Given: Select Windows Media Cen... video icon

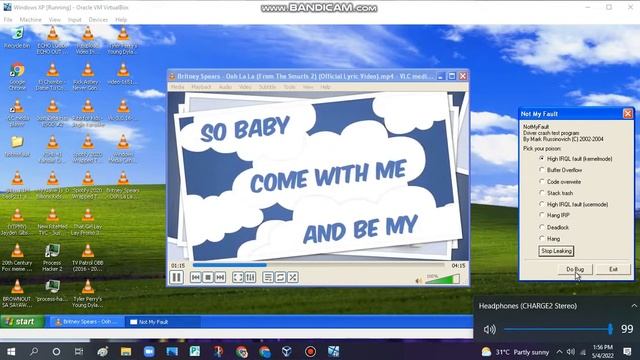Looking at the screenshot, I should (123, 149).
